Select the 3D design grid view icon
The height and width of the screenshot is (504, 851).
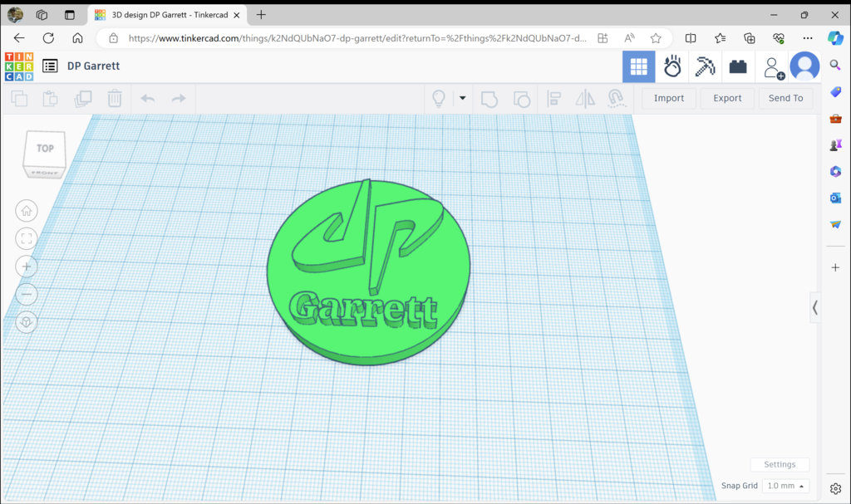tap(638, 66)
